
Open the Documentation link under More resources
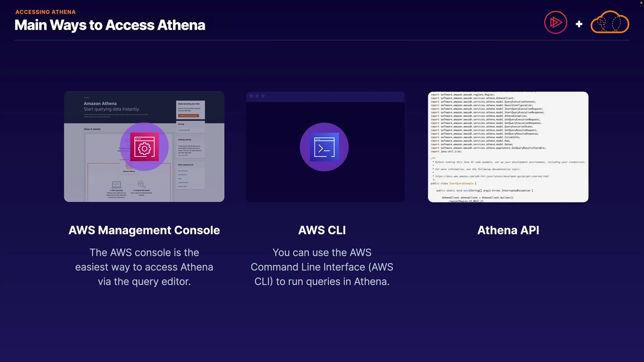183,171
